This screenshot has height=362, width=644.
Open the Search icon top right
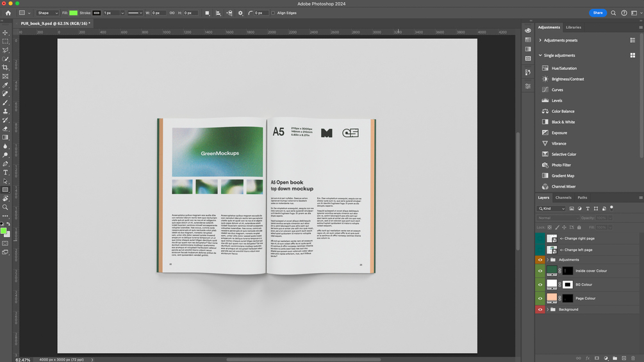613,13
